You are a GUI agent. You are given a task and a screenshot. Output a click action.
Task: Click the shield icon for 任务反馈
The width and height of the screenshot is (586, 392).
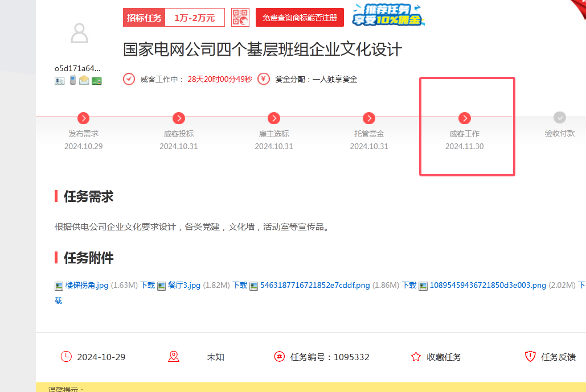point(530,357)
